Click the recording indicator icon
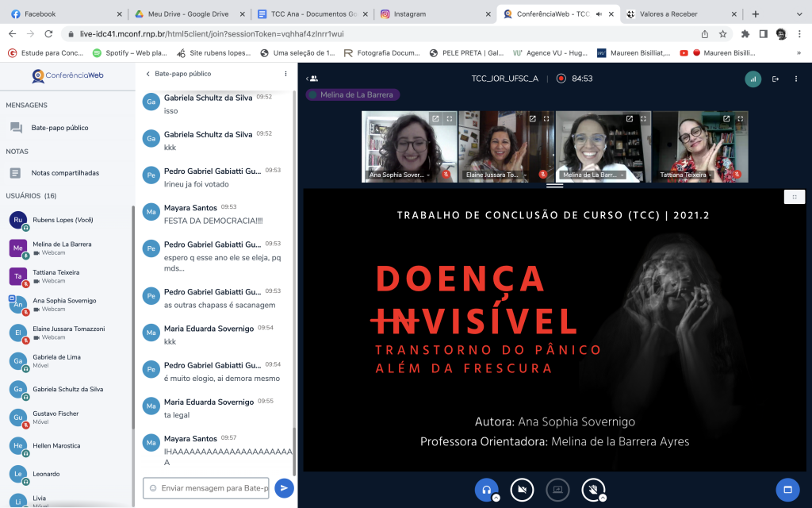The height and width of the screenshot is (508, 812). 561,79
